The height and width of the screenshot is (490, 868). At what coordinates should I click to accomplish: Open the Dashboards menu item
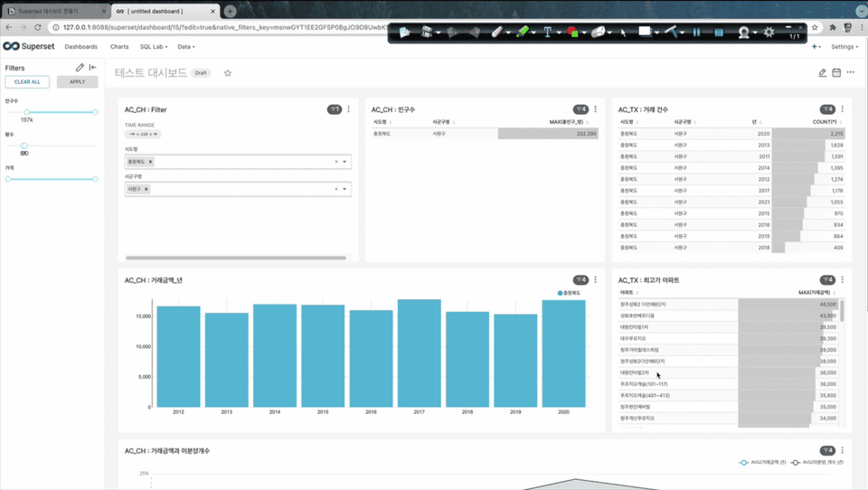(x=80, y=47)
